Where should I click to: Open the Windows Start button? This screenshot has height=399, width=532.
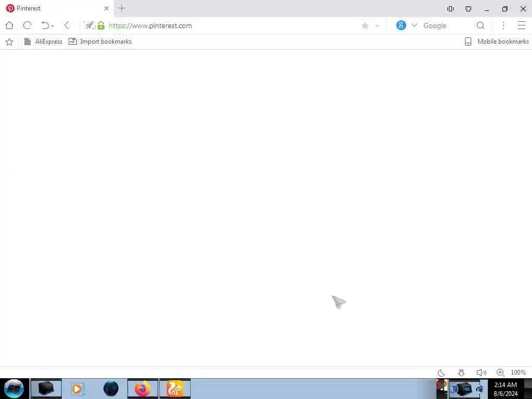pos(14,389)
